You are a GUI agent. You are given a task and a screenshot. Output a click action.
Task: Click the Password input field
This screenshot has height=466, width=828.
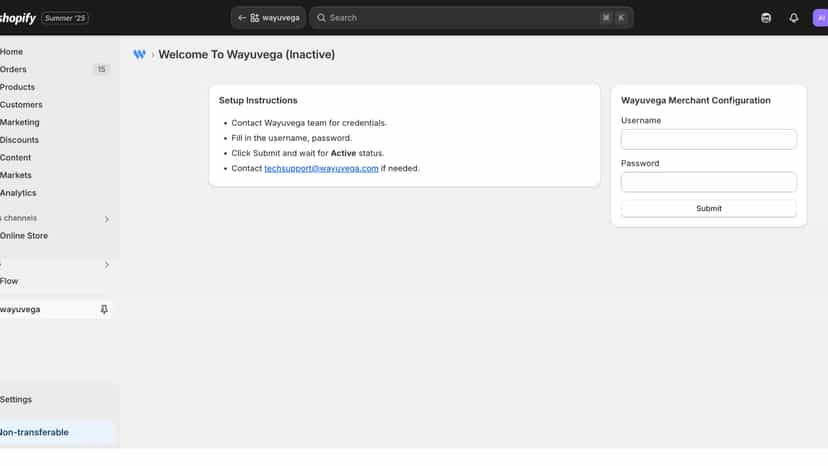pos(709,182)
